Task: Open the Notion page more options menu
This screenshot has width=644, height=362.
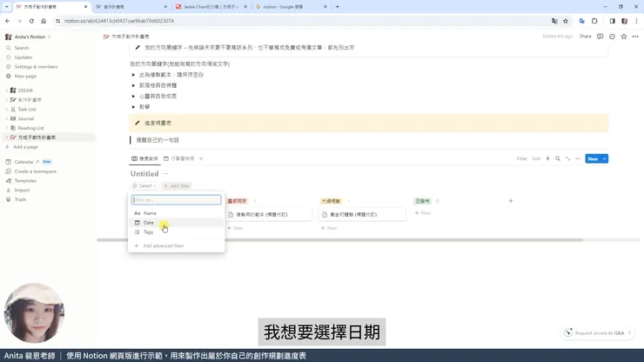Action: tap(635, 37)
